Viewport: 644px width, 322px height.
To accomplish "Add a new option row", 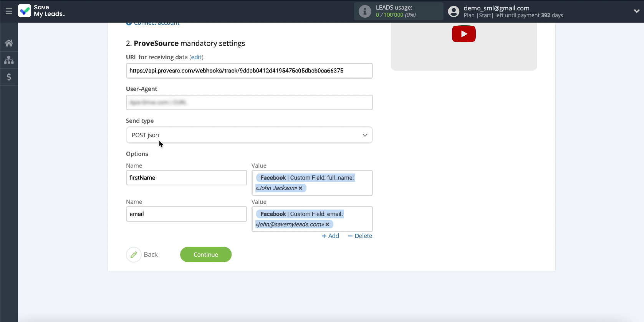I will (x=330, y=236).
